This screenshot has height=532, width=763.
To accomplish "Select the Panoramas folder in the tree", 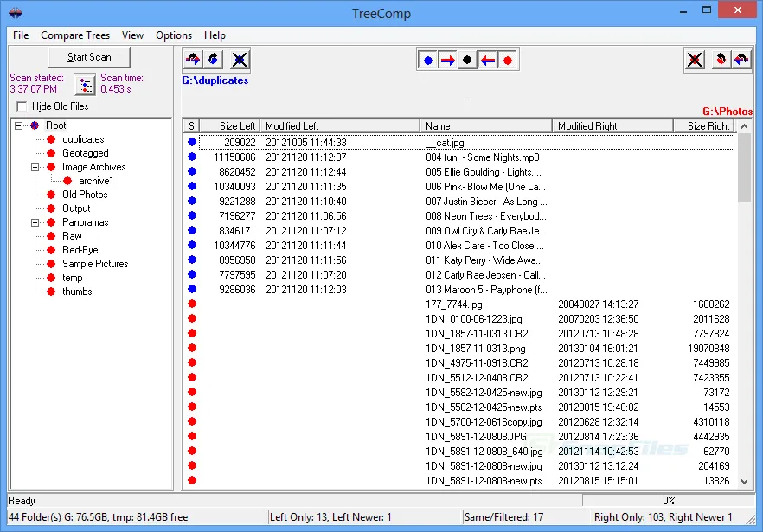I will coord(85,222).
